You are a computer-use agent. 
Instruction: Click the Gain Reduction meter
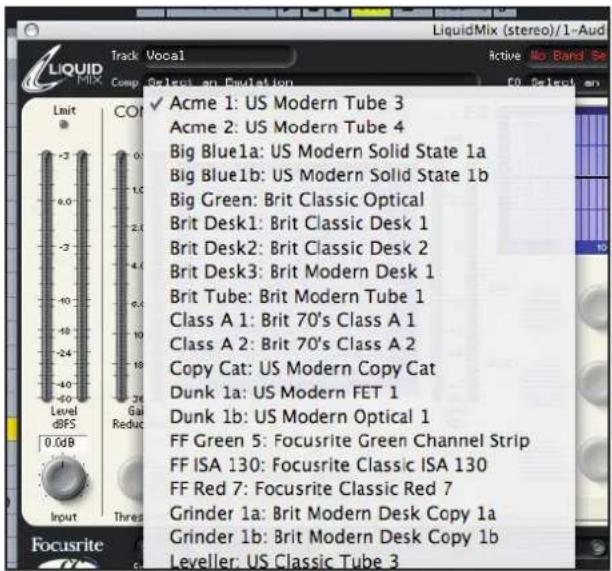click(x=122, y=276)
